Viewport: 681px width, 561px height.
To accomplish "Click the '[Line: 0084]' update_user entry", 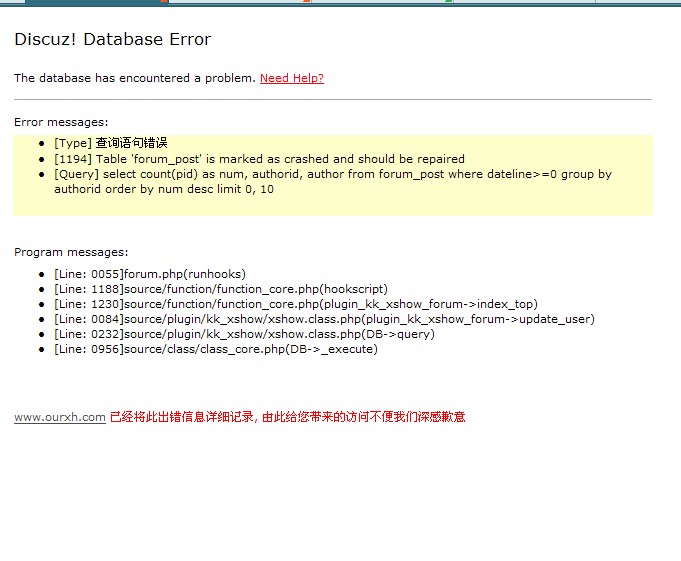I will coord(324,319).
